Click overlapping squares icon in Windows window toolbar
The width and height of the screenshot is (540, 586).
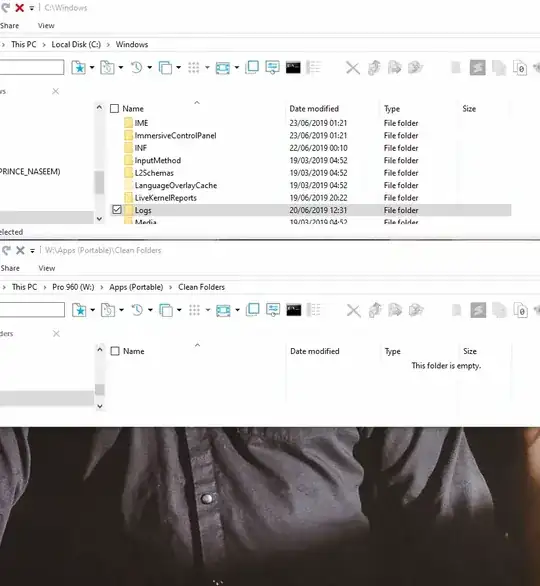252,67
